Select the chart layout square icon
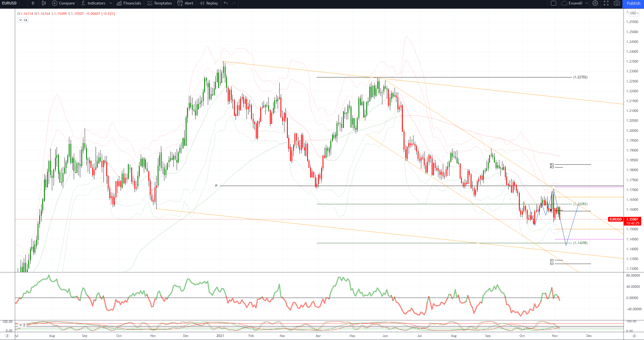Image resolution: width=644 pixels, height=340 pixels. click(x=553, y=3)
